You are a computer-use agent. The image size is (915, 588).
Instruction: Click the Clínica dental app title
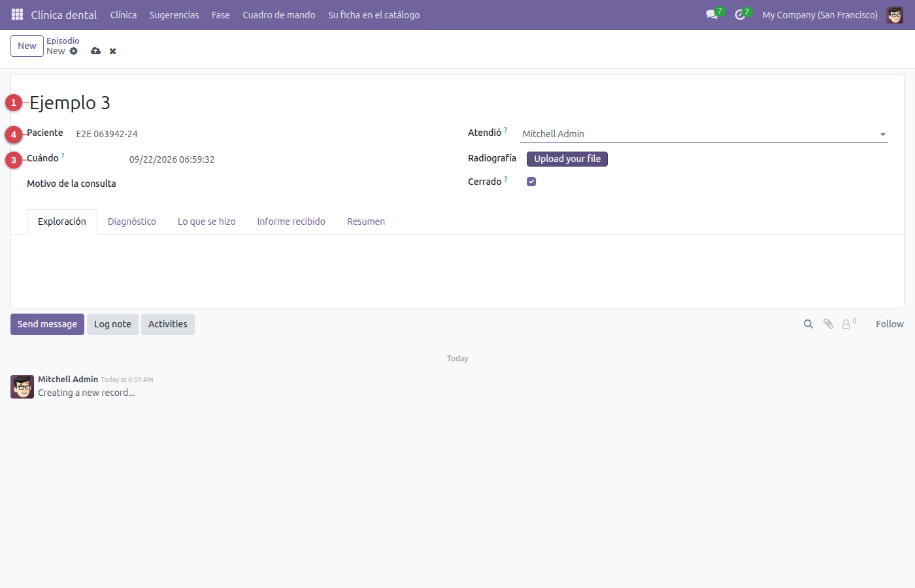[64, 14]
